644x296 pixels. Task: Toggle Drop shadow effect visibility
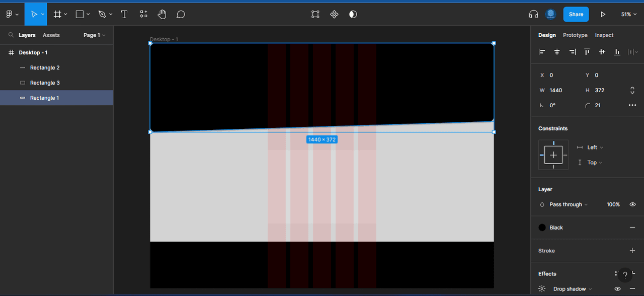click(617, 289)
